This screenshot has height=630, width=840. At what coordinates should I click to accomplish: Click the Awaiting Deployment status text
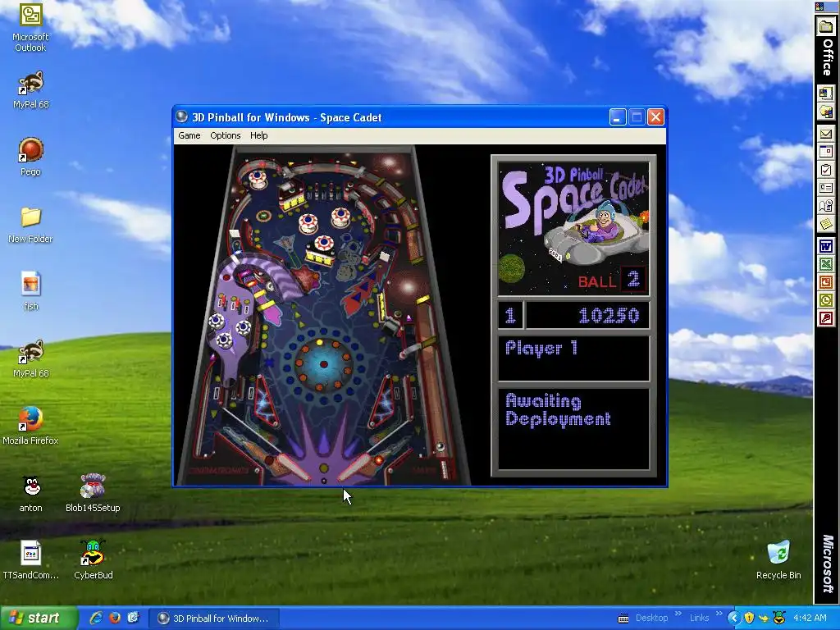pos(558,410)
